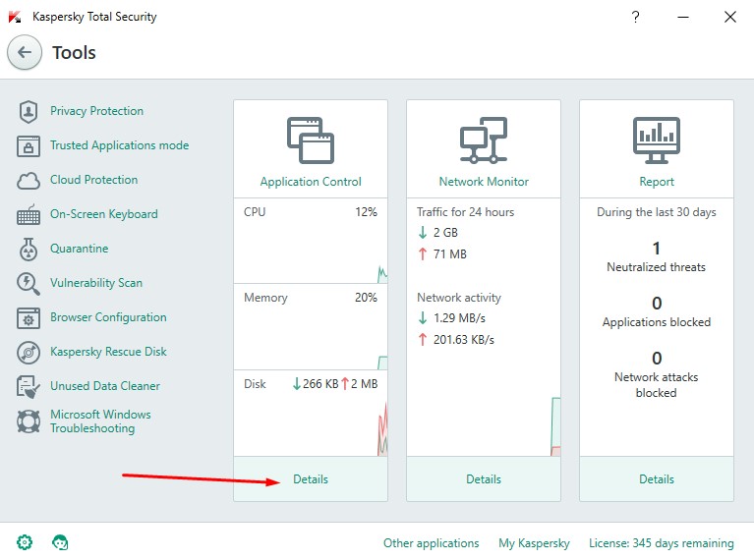Open the Quarantine link
This screenshot has width=754, height=560.
[80, 249]
